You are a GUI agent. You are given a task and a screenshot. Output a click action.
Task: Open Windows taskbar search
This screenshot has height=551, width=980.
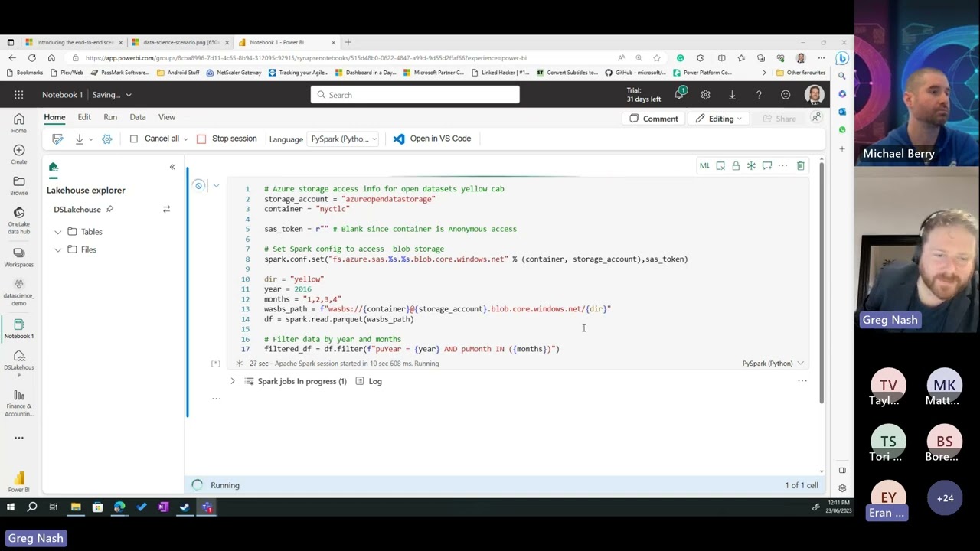pos(32,507)
